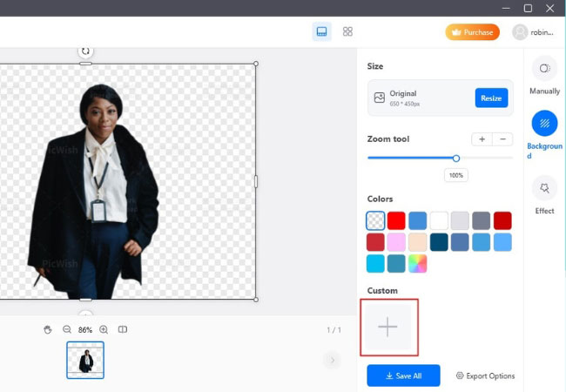
Task: Select the transparent background swatch
Action: click(x=375, y=220)
